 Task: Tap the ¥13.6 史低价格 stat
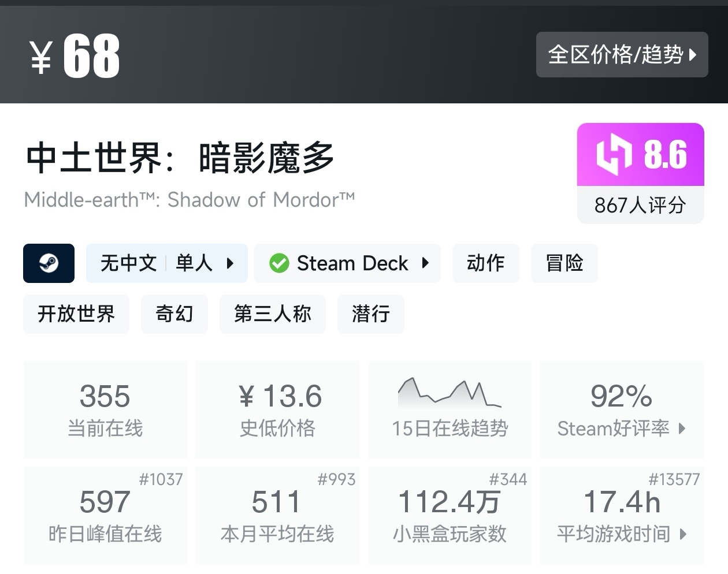[x=277, y=409]
